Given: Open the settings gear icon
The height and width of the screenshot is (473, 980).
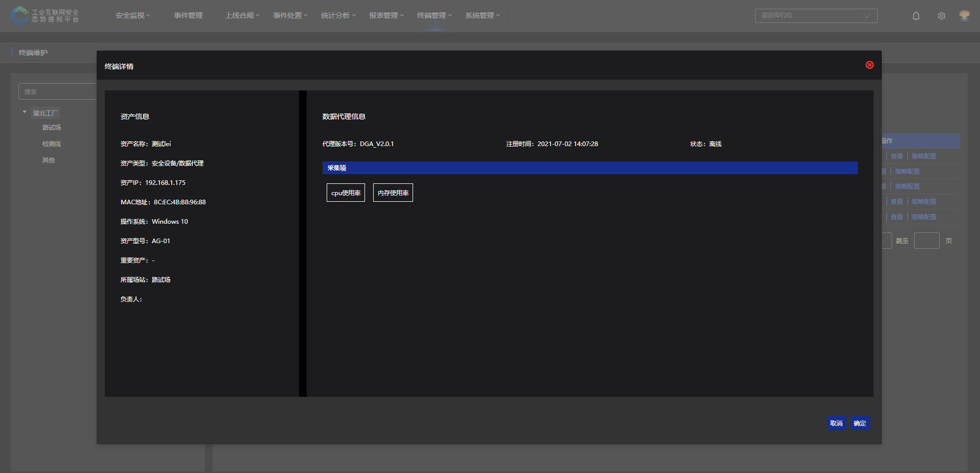Looking at the screenshot, I should (x=941, y=16).
